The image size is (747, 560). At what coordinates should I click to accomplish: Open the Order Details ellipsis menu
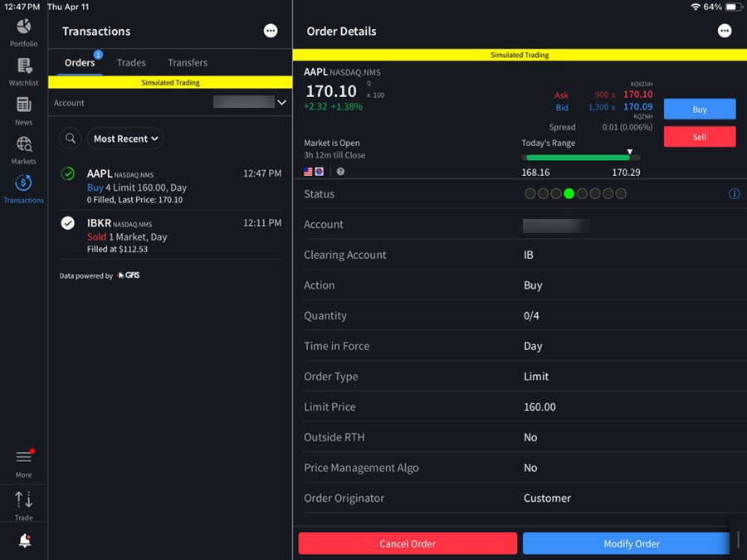pos(725,31)
